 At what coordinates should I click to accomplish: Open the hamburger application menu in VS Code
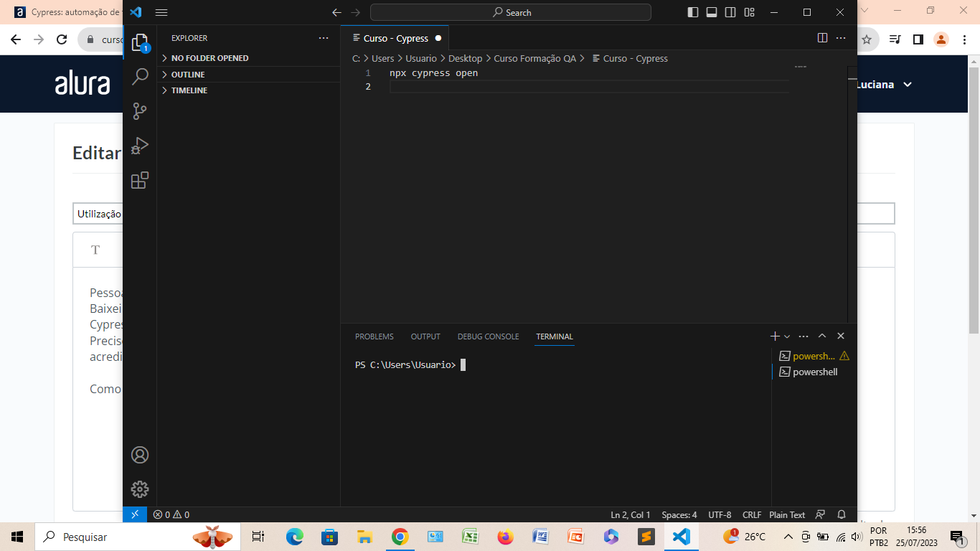(161, 12)
